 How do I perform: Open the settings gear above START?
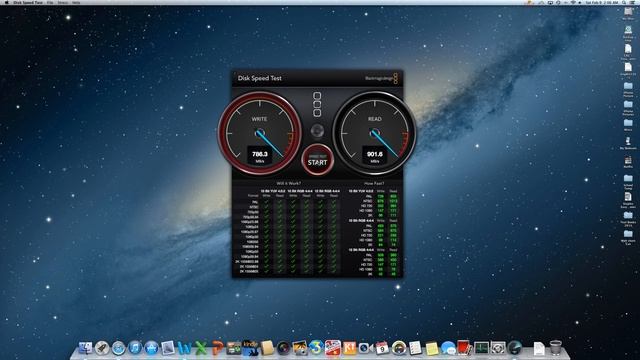tap(317, 131)
